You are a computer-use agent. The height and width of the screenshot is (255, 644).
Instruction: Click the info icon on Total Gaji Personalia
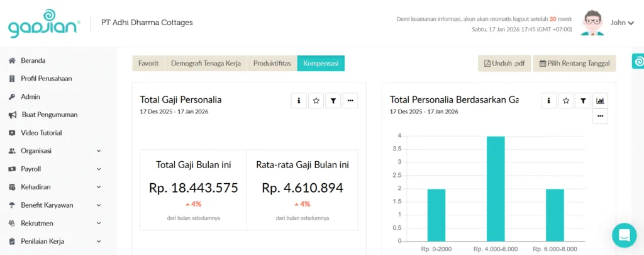point(299,100)
